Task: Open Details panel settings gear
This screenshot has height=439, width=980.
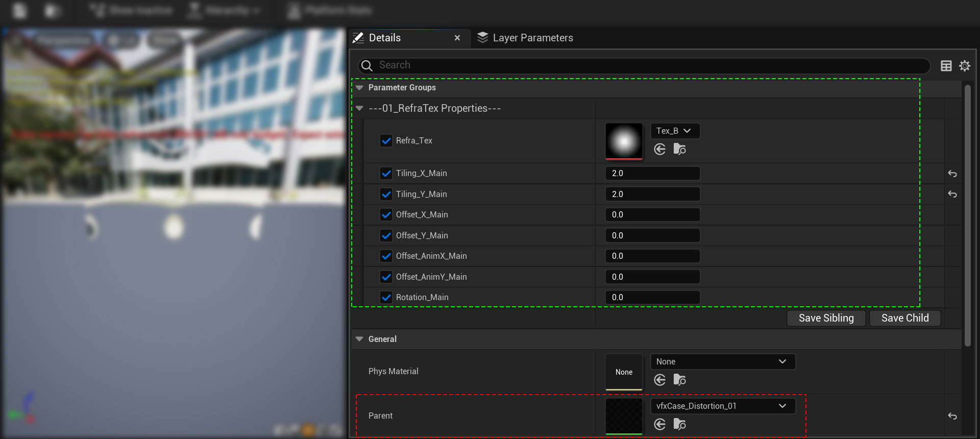Action: pyautogui.click(x=965, y=66)
